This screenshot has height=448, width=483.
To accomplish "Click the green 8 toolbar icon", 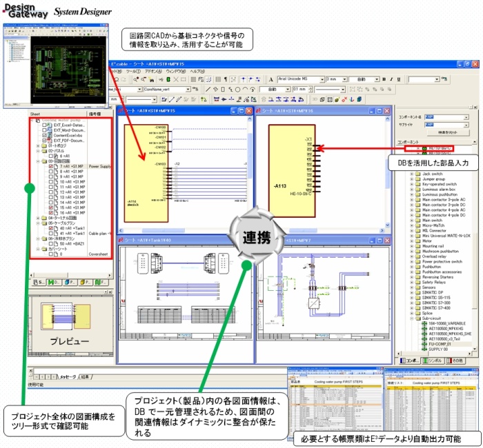I will pos(168,79).
